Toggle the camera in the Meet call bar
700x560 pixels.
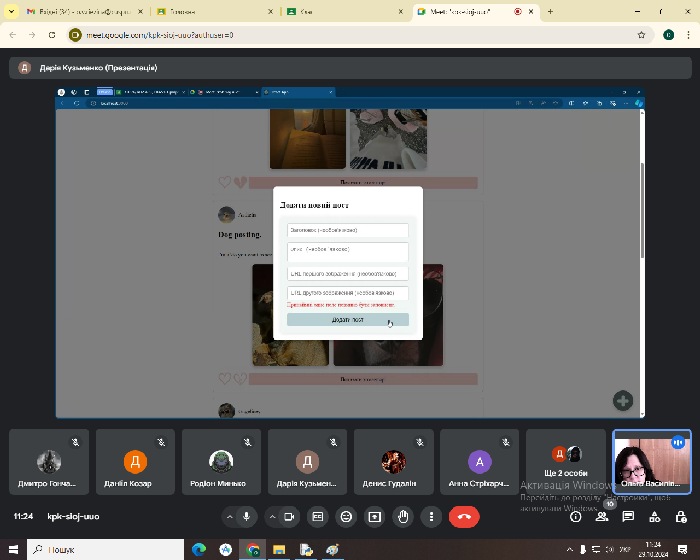[x=289, y=517]
